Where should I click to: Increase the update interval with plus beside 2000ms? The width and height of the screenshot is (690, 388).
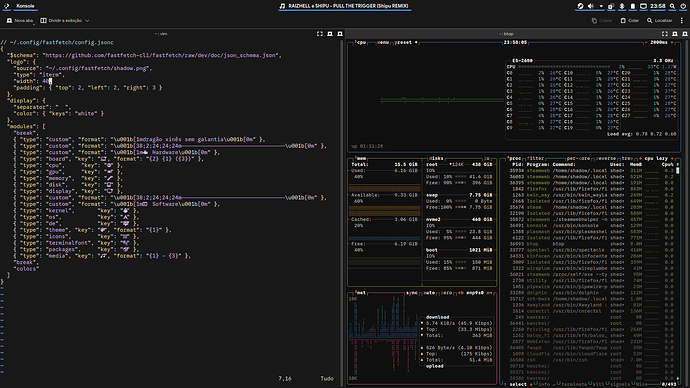pyautogui.click(x=672, y=43)
